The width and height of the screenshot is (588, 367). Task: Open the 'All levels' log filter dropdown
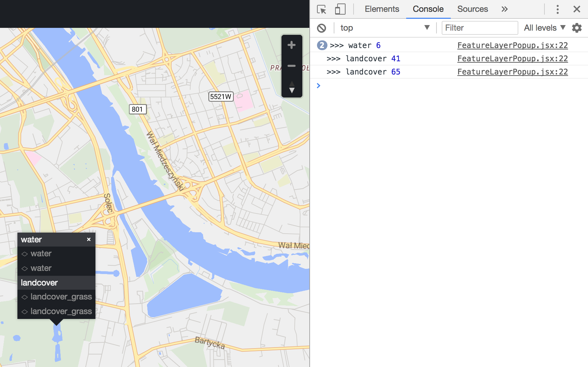[544, 28]
